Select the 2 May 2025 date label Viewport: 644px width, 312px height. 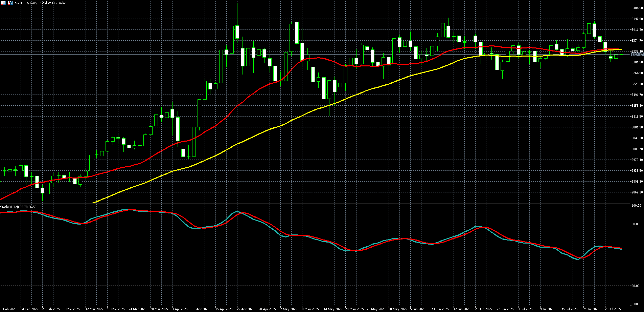pyautogui.click(x=289, y=309)
